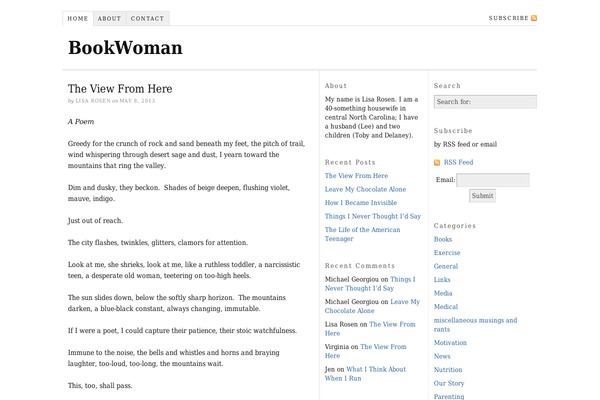Select the Parenting category
This screenshot has height=400, width=600.
click(x=449, y=397)
